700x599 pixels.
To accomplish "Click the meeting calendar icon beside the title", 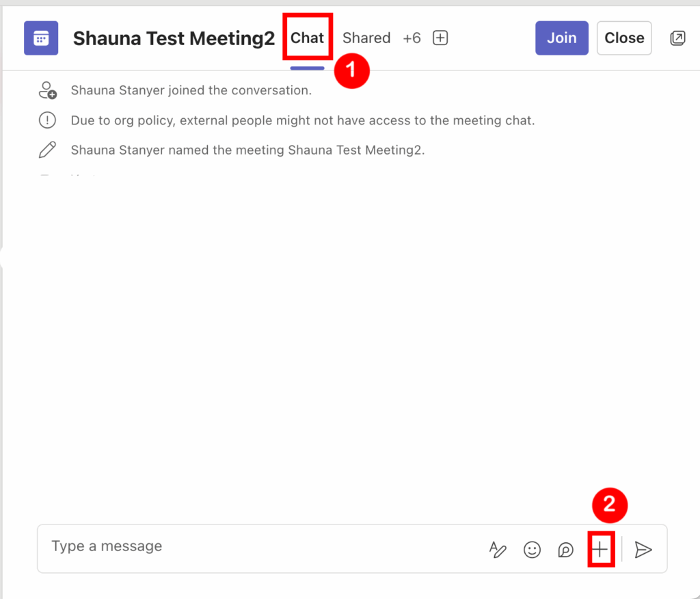I will (41, 38).
